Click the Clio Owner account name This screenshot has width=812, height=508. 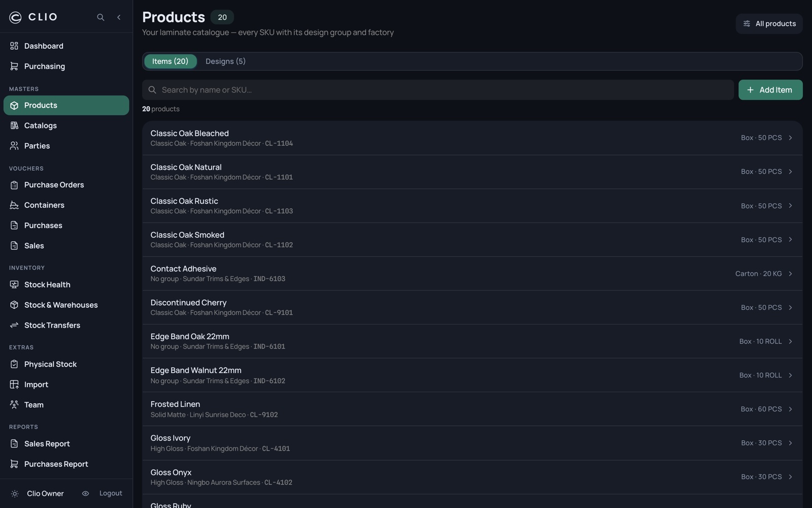45,494
